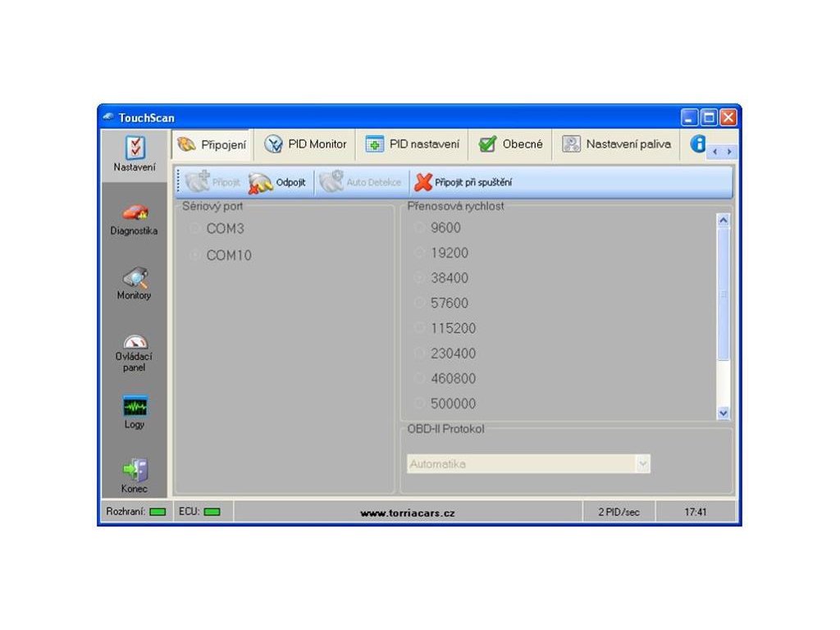Select the Nastavení sidebar icon
Image resolution: width=840 pixels, height=630 pixels.
135,149
